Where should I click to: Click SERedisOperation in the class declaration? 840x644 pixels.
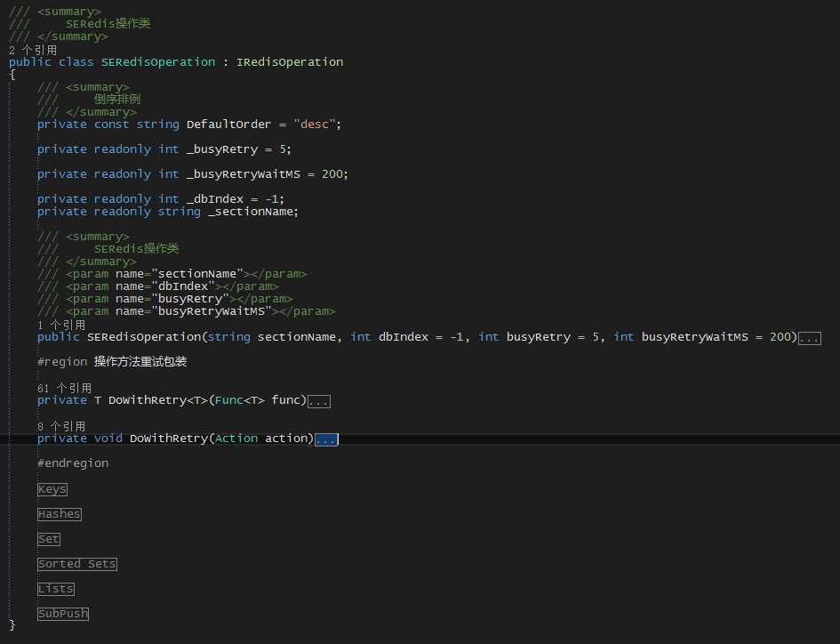pos(158,62)
